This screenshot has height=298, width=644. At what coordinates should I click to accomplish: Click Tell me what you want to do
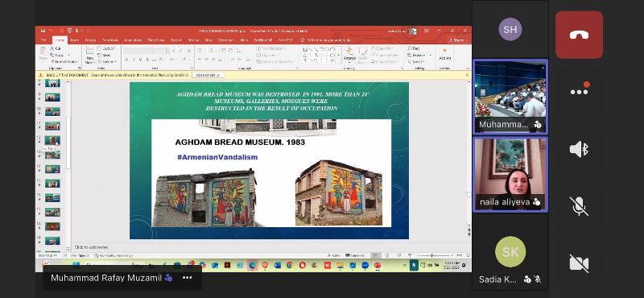325,40
